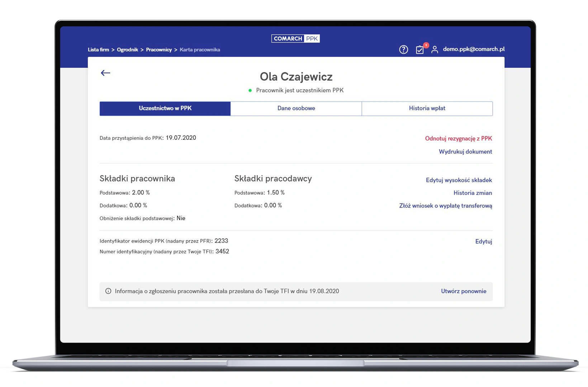Go to Lista firm breadcrumb

tap(98, 50)
